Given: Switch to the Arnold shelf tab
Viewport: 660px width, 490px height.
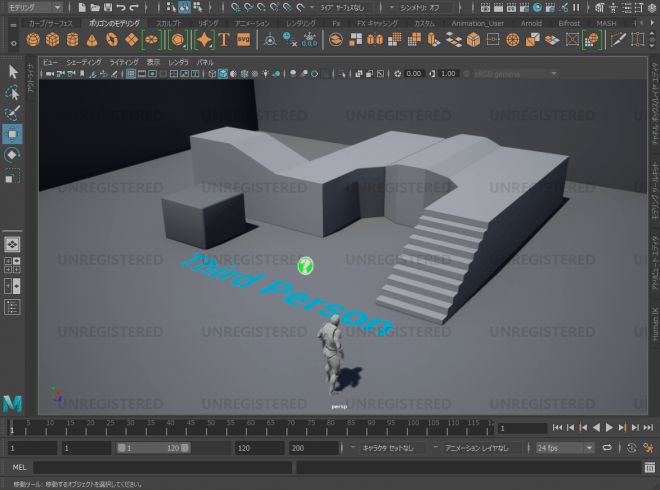Looking at the screenshot, I should click(531, 23).
